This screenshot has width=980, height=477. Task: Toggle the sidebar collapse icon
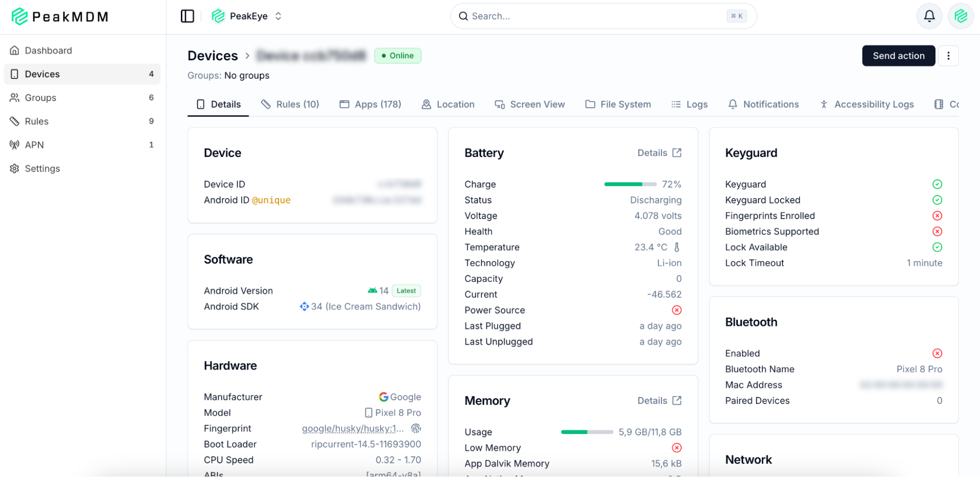(187, 16)
